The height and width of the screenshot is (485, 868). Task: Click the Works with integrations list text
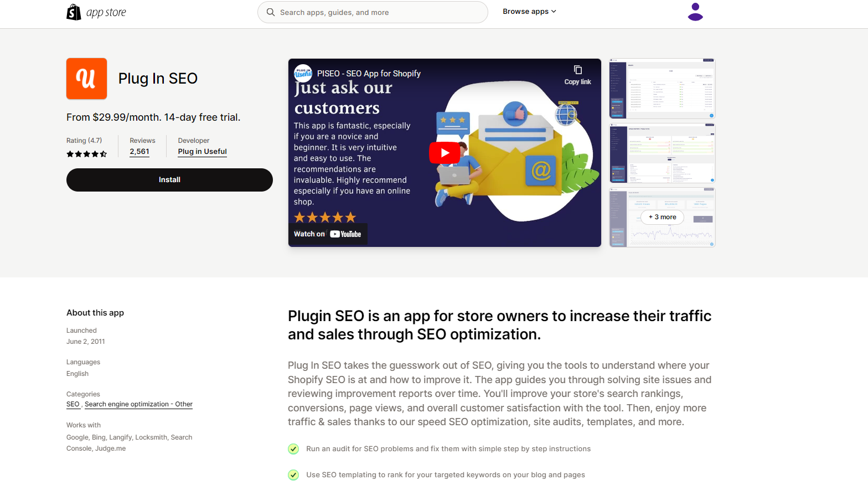click(x=130, y=443)
